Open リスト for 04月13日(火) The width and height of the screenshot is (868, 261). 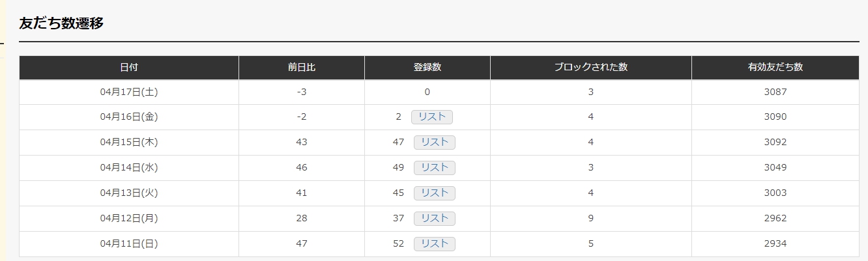[434, 193]
